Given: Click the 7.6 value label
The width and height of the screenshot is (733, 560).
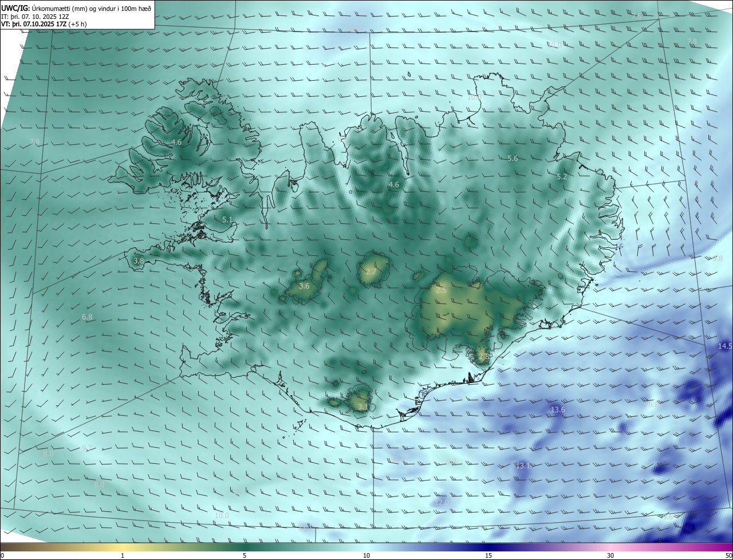Looking at the screenshot, I should point(636,17).
